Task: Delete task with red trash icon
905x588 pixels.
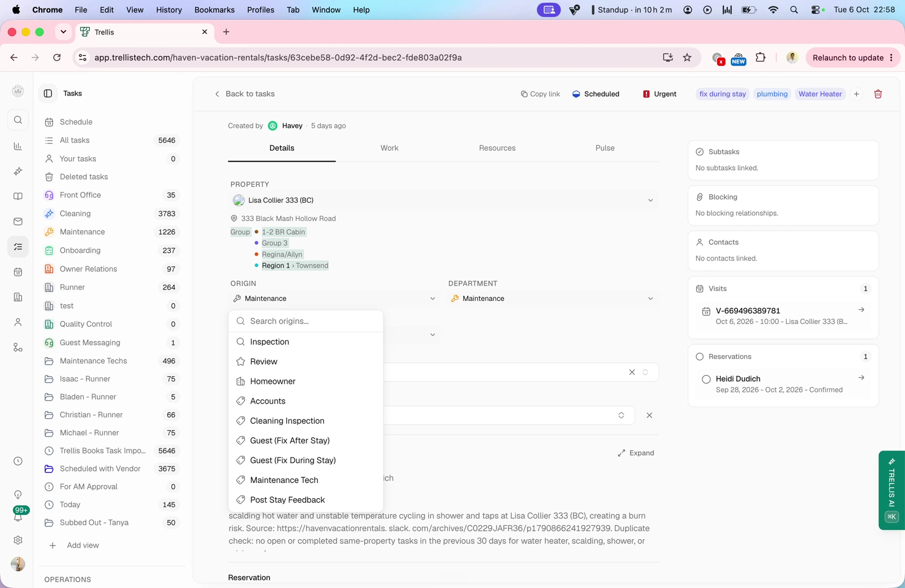Action: 878,94
